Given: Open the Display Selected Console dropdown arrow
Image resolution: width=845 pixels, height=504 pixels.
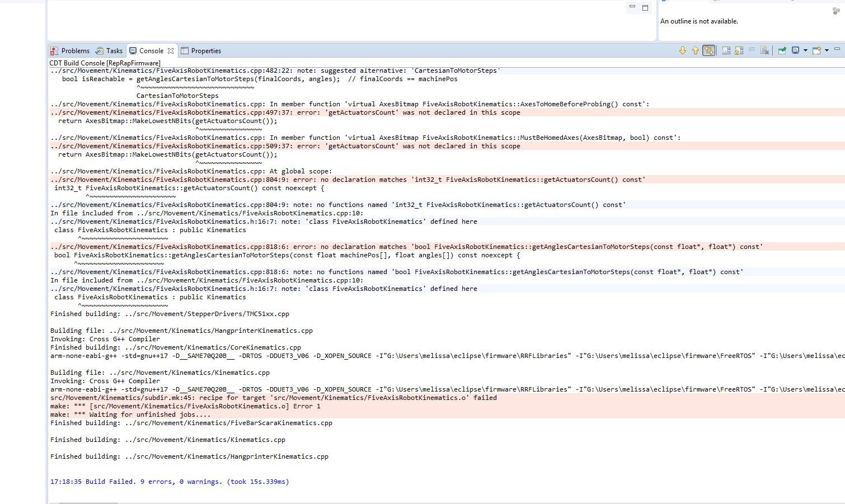Looking at the screenshot, I should pyautogui.click(x=805, y=50).
